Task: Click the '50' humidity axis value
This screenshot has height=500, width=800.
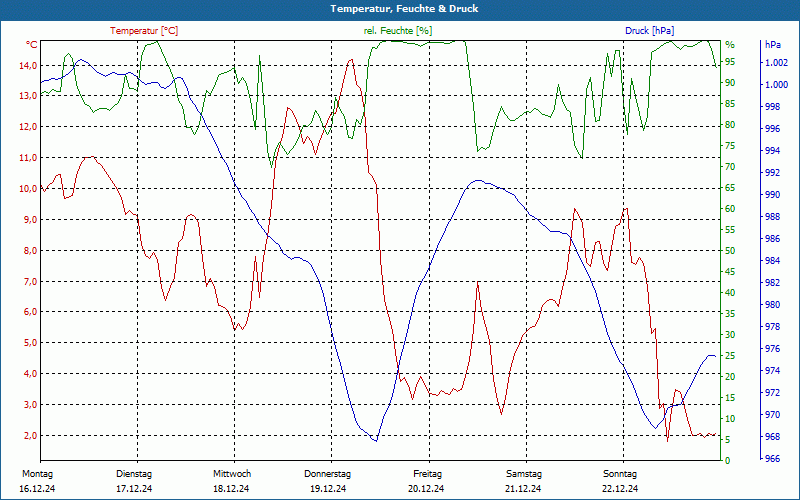Action: coord(730,251)
